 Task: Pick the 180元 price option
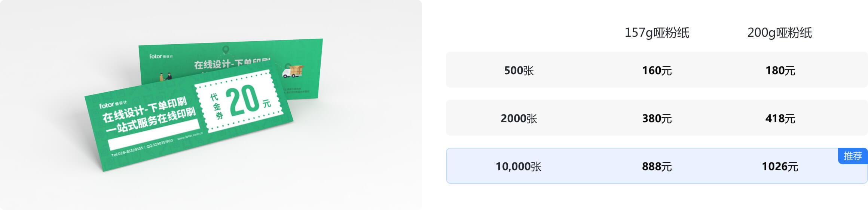coord(780,70)
